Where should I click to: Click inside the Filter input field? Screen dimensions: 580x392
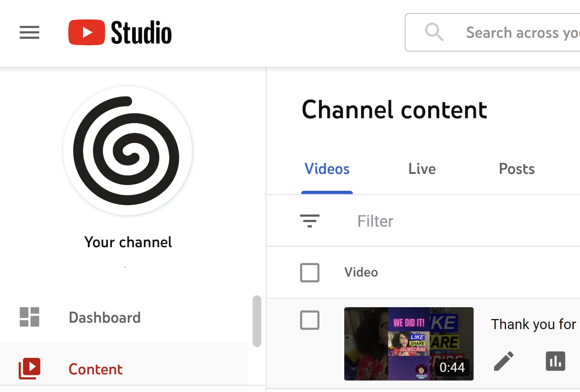pos(375,221)
